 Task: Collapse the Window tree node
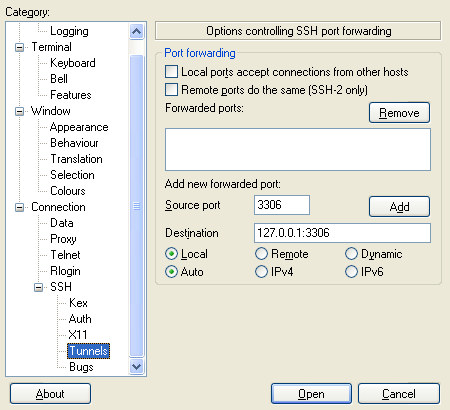pyautogui.click(x=19, y=111)
